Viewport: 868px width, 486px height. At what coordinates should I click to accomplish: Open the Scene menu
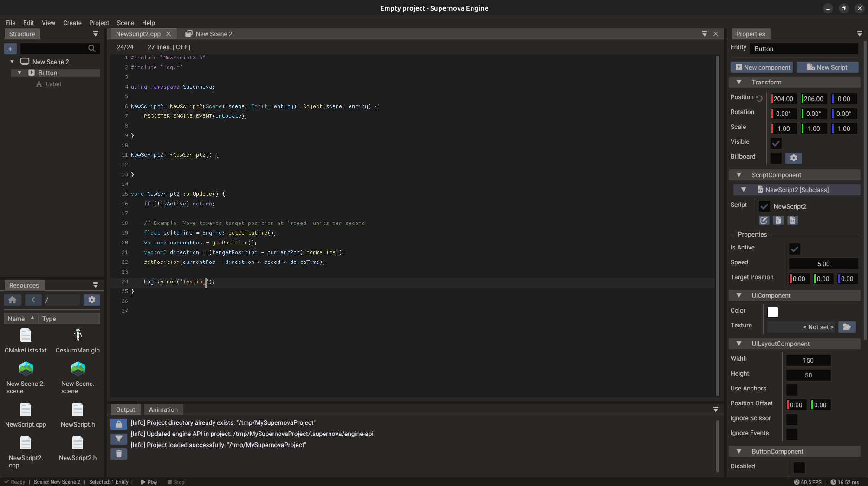[125, 23]
